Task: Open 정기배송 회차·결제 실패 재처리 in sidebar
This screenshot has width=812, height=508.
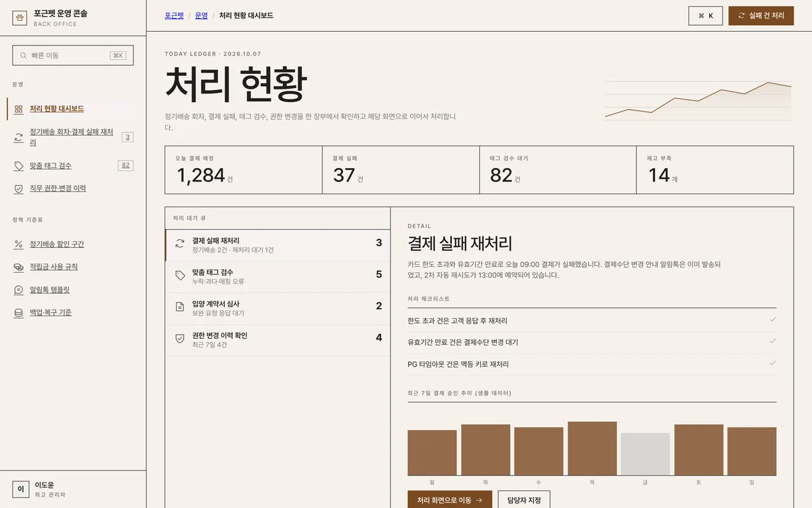Action: point(73,137)
